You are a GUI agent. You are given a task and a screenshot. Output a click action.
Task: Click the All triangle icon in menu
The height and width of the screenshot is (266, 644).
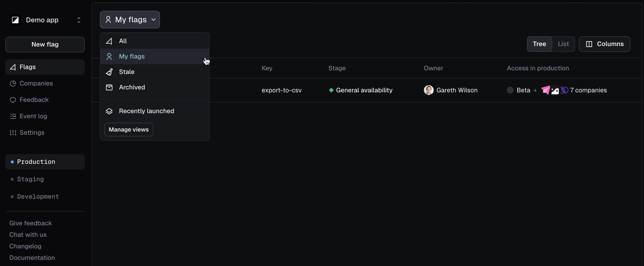[109, 41]
